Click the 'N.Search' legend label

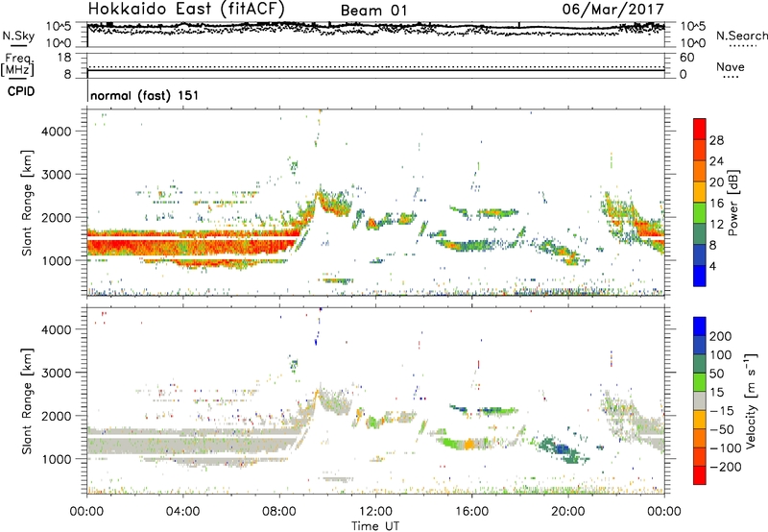(x=741, y=36)
